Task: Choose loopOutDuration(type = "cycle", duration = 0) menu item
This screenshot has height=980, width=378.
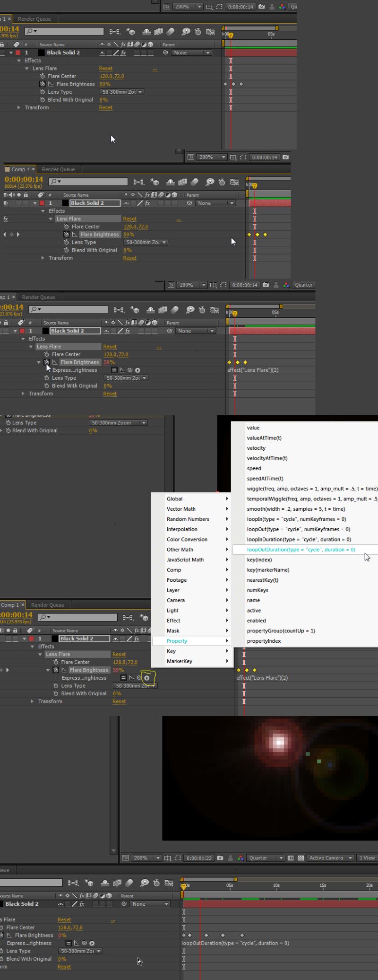Action: (305, 550)
